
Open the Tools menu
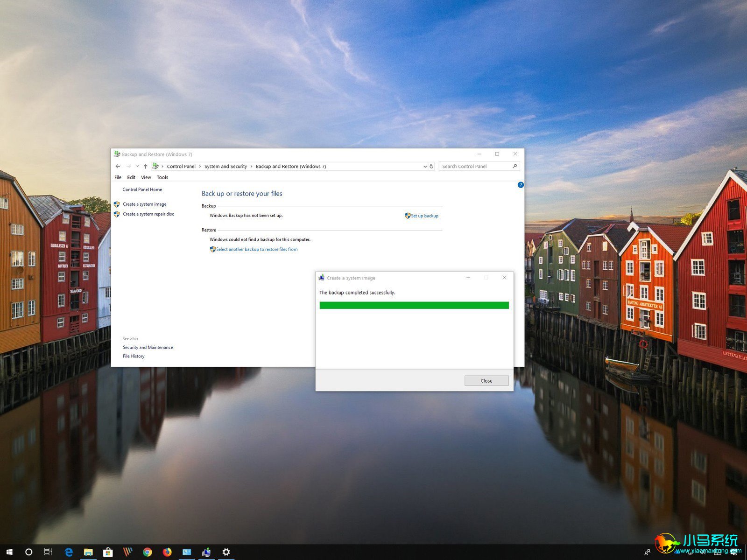coord(162,177)
